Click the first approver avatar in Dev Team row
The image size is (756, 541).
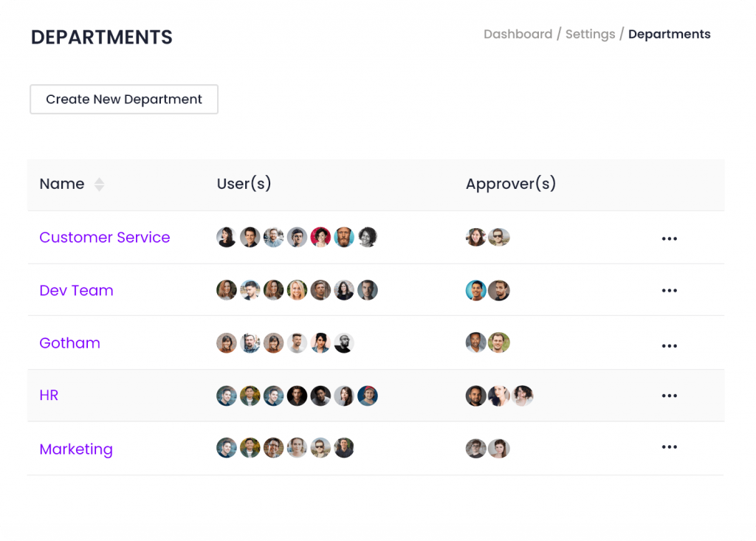point(475,290)
